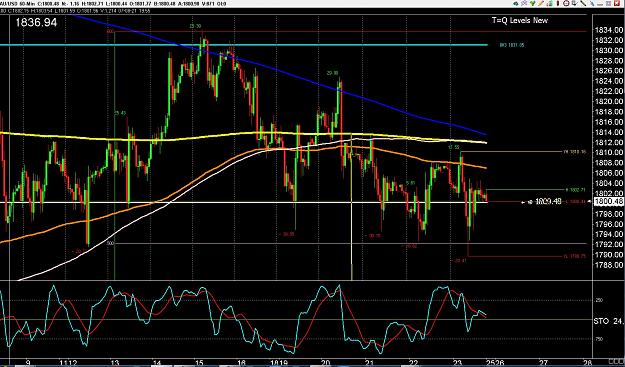Click the dark green arrow toolbar icon
This screenshot has width=625, height=367.
(516, 4)
